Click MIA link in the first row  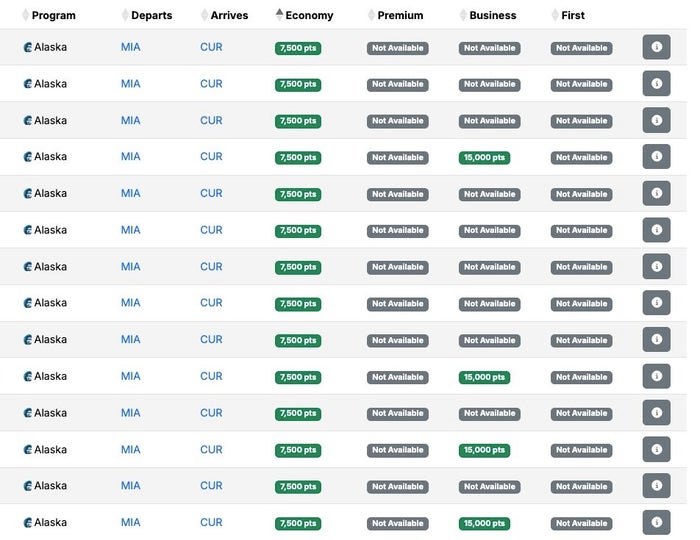point(130,47)
